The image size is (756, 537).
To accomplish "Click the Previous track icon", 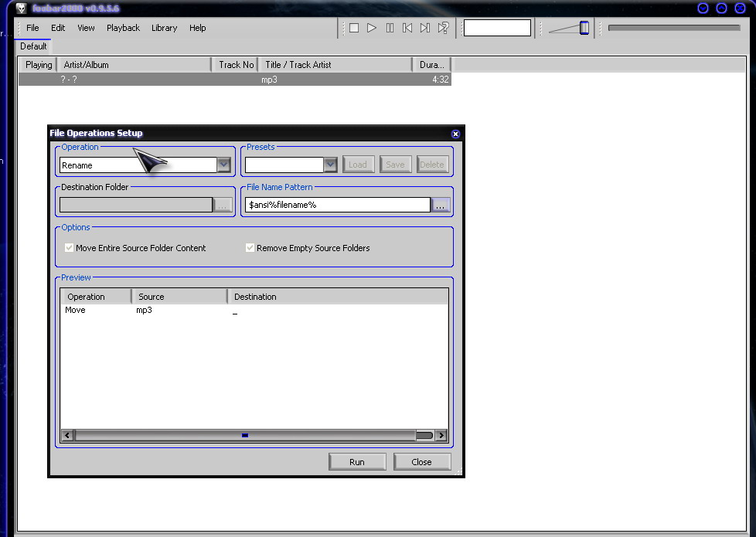I will [x=407, y=28].
